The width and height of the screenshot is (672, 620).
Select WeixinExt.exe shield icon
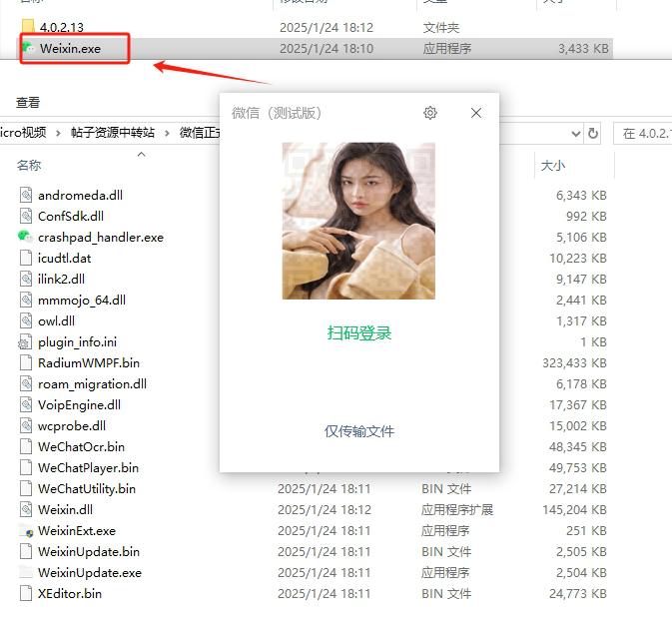[x=26, y=531]
